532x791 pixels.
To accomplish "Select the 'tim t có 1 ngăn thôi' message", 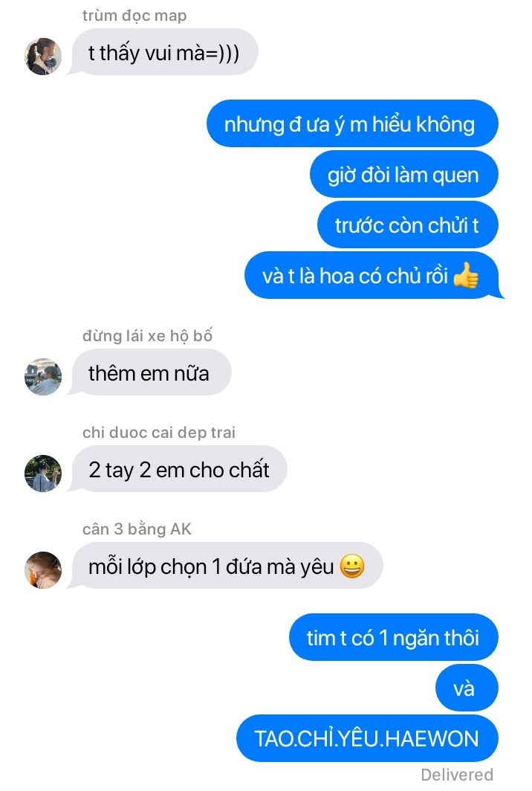I will 393,637.
